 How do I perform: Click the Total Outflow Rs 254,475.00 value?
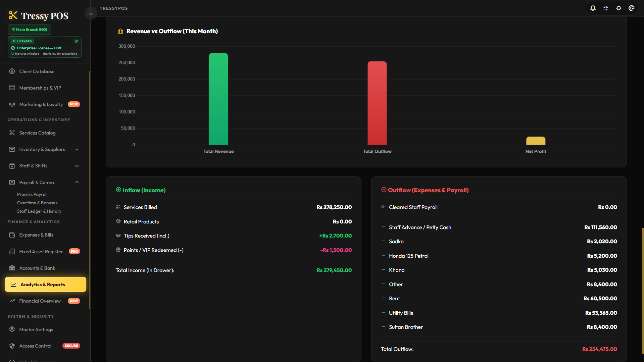pos(599,349)
